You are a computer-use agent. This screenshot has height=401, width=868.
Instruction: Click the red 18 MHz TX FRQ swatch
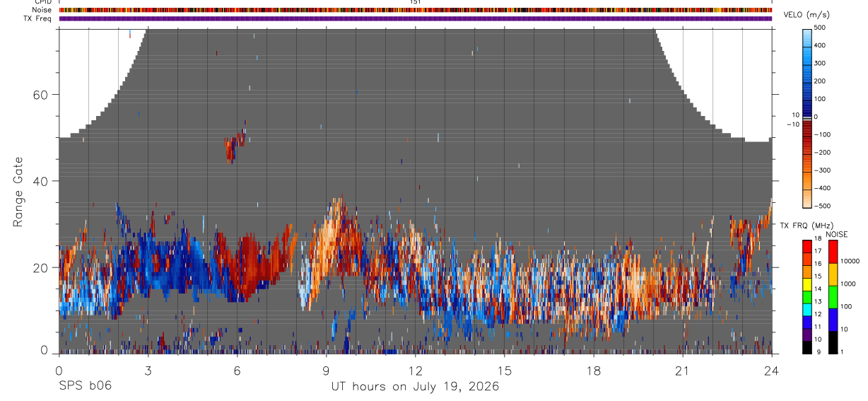pyautogui.click(x=808, y=245)
